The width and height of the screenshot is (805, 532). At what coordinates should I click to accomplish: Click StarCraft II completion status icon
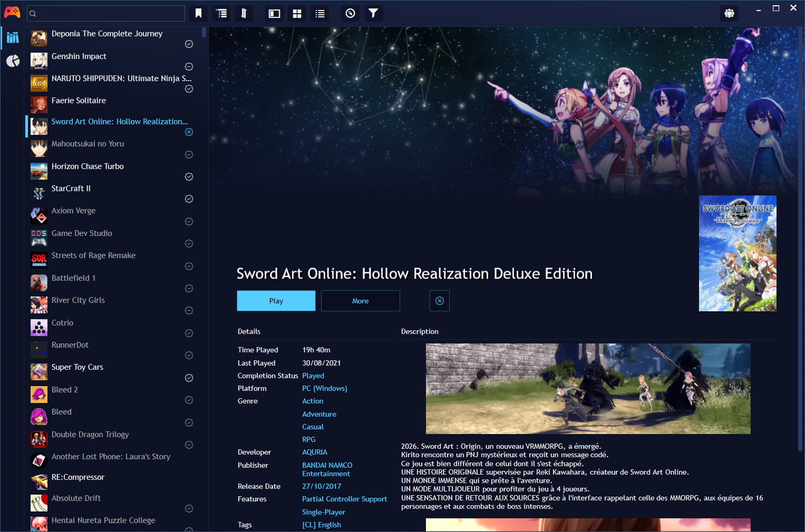pos(189,199)
